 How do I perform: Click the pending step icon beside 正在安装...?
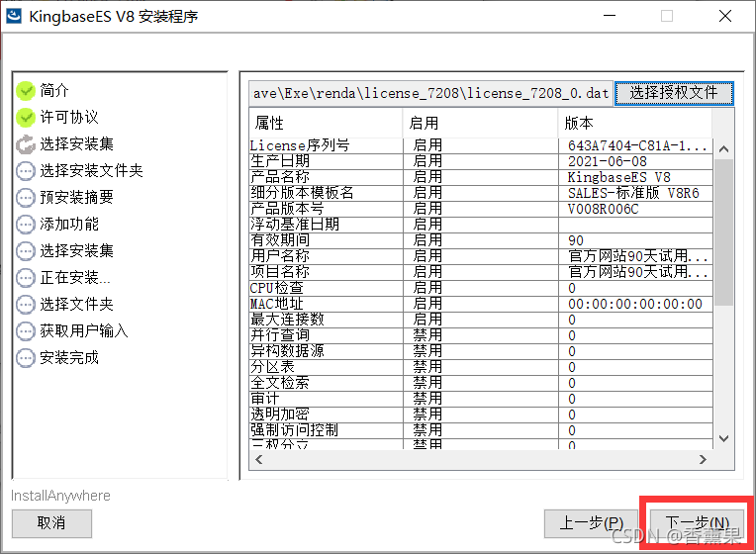click(26, 278)
